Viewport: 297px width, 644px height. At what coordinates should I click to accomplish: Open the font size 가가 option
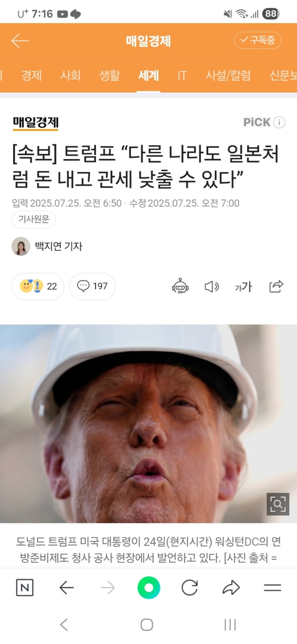pyautogui.click(x=243, y=286)
